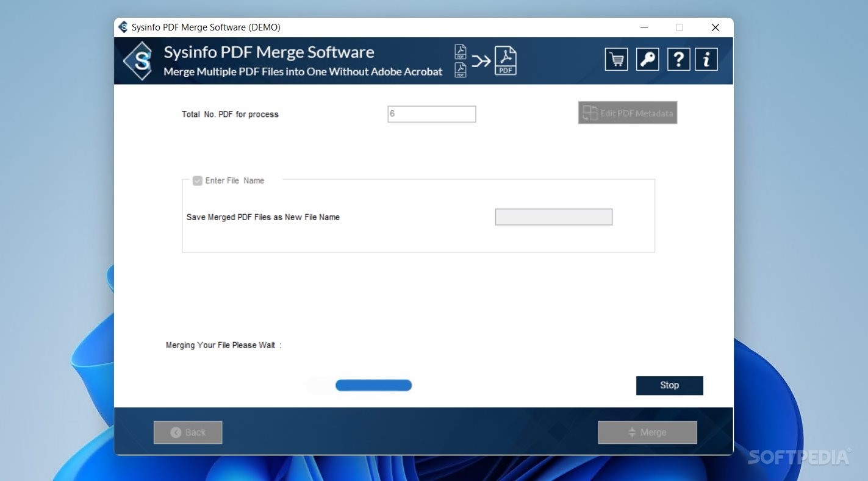Click the 'Sysinfo PDF Merge Software' header title
Image resolution: width=868 pixels, height=481 pixels.
pos(269,52)
